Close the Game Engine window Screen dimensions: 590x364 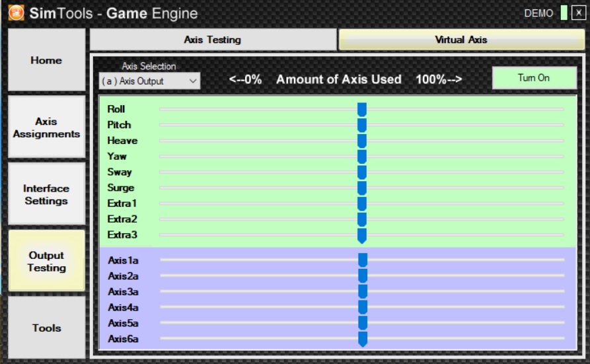click(x=578, y=13)
